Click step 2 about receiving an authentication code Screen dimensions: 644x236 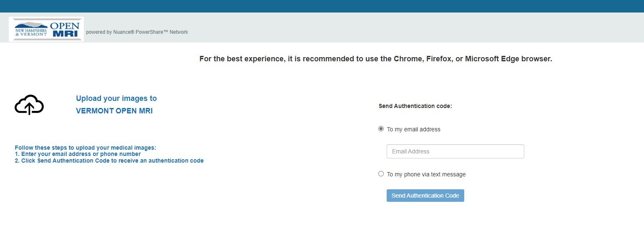click(109, 161)
